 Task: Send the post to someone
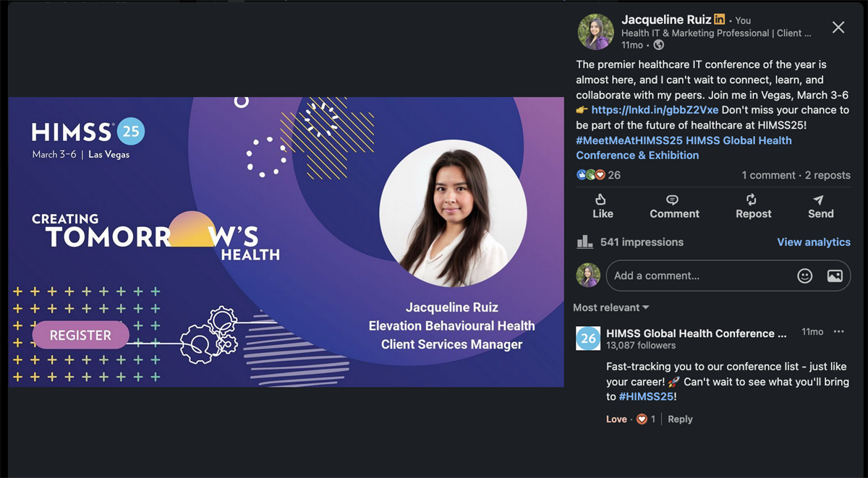tap(820, 206)
